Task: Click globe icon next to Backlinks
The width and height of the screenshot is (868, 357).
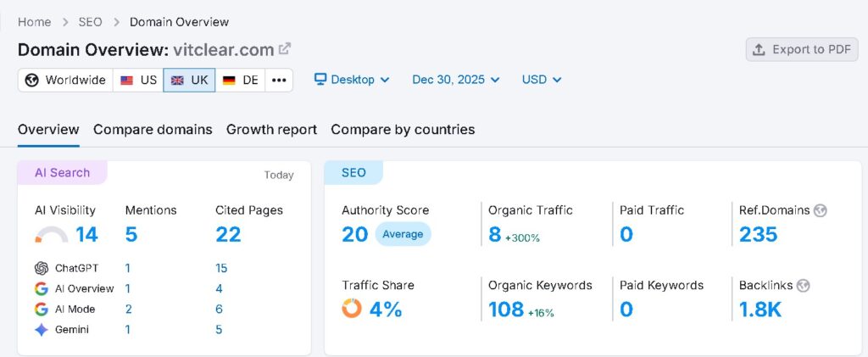Action: point(804,286)
